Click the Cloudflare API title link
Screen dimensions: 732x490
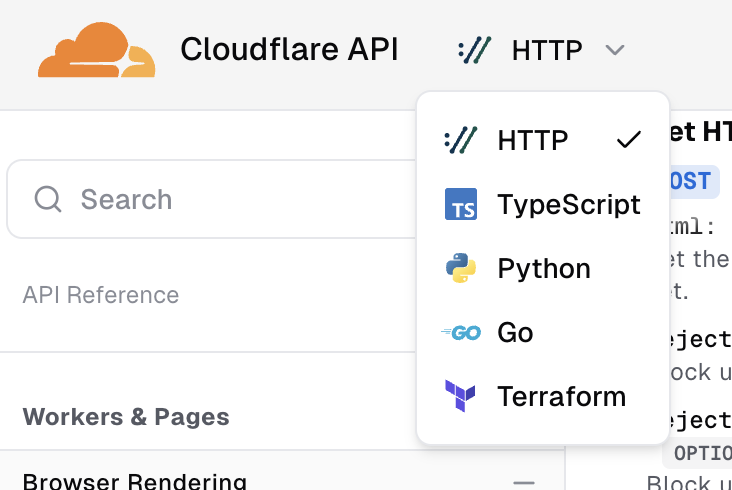[289, 50]
